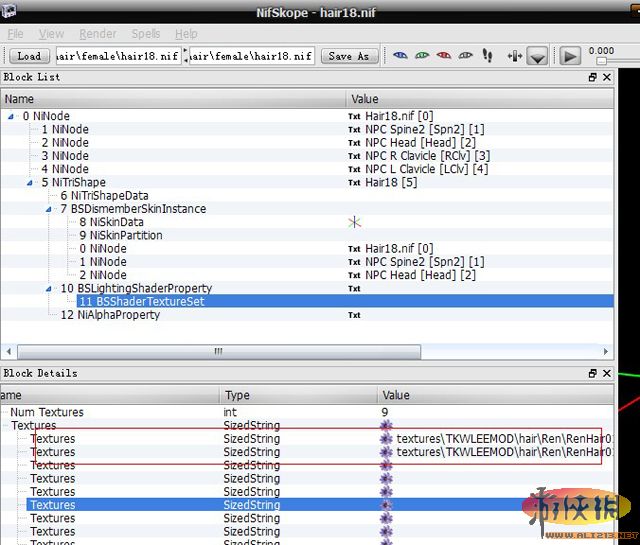This screenshot has height=545, width=640.
Task: Open the Spells menu
Action: (145, 34)
